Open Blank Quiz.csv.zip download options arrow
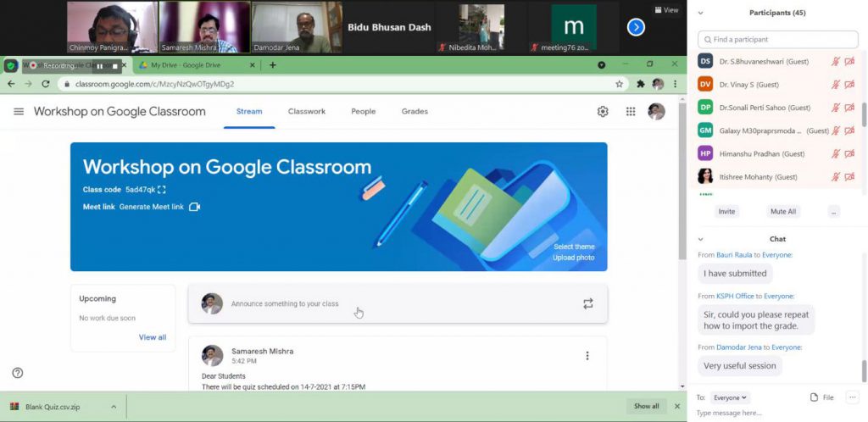868x422 pixels. (x=114, y=407)
